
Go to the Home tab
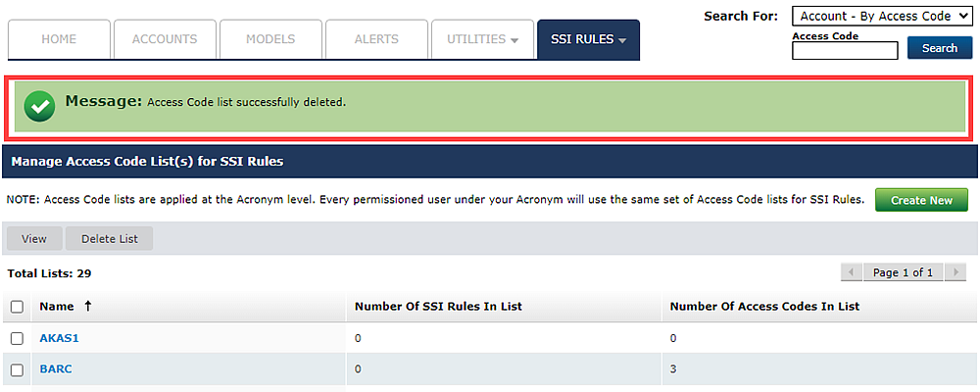click(59, 39)
